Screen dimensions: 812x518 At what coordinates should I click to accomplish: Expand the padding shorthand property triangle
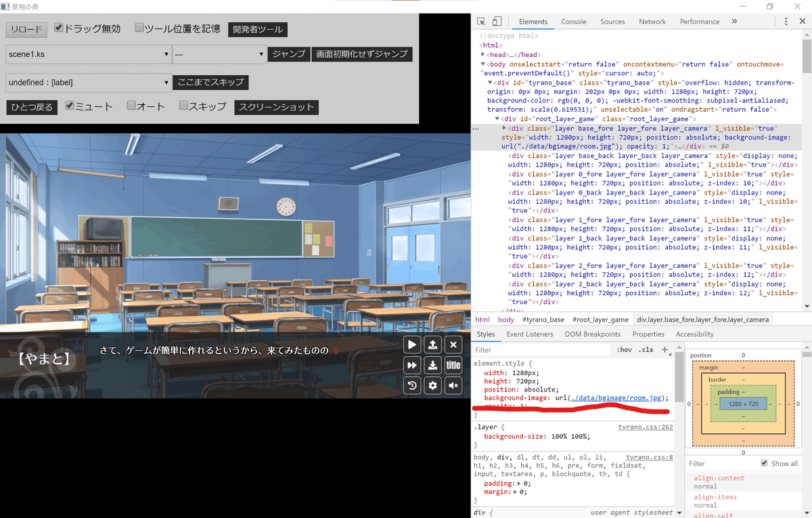click(519, 483)
